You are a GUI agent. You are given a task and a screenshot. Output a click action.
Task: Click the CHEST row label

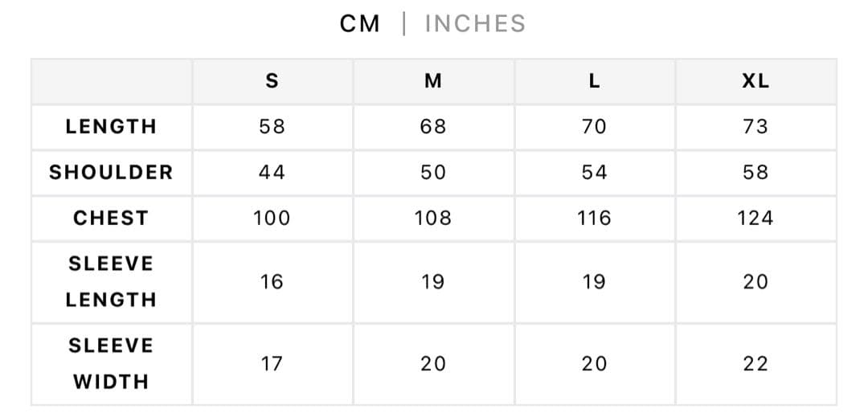[111, 219]
